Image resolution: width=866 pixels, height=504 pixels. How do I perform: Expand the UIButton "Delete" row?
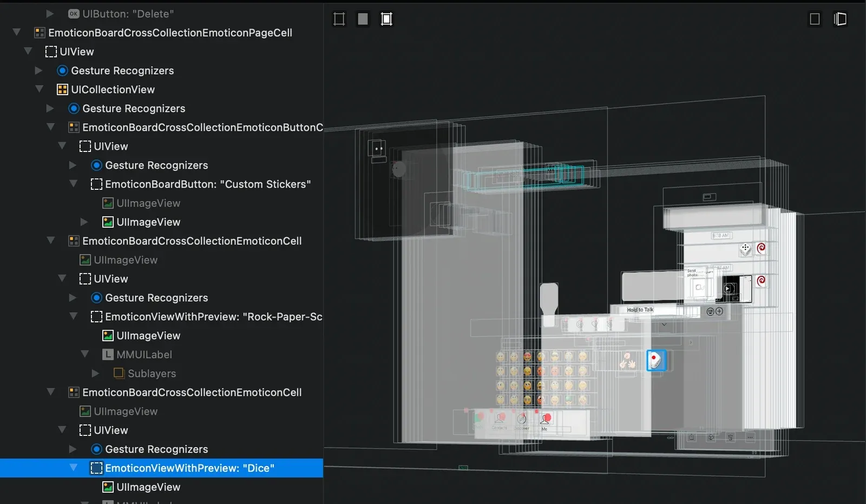50,14
